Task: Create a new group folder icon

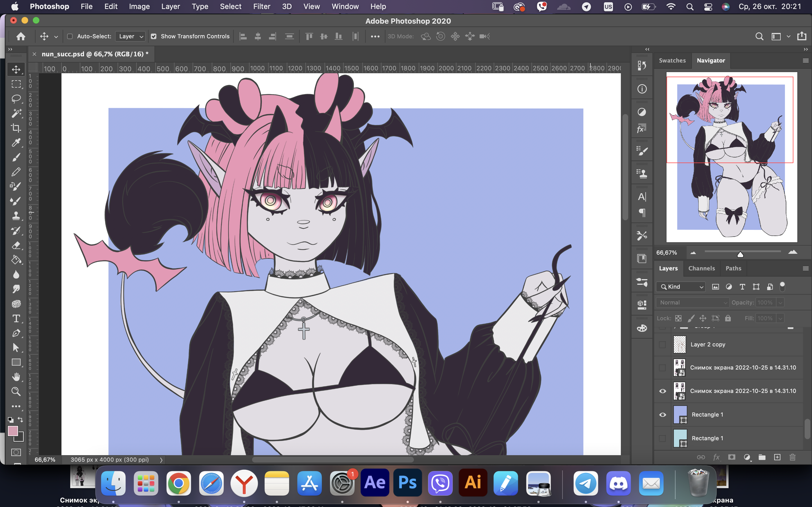Action: pos(762,457)
